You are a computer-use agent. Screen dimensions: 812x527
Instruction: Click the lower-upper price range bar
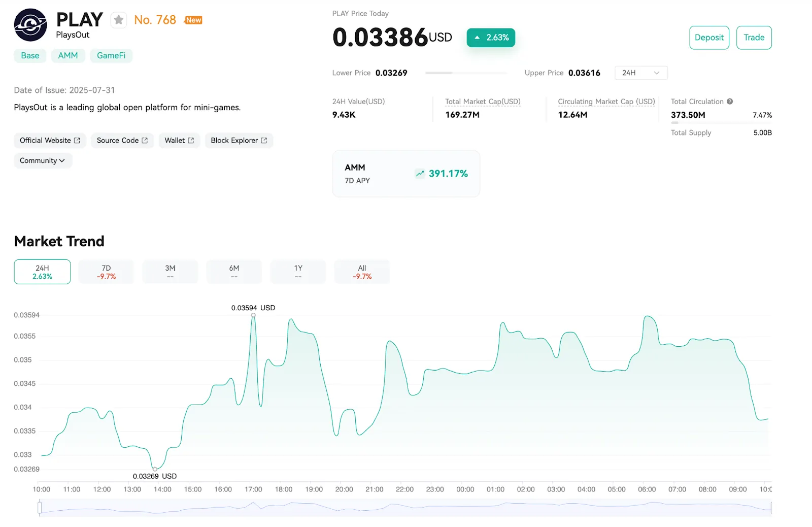(466, 73)
